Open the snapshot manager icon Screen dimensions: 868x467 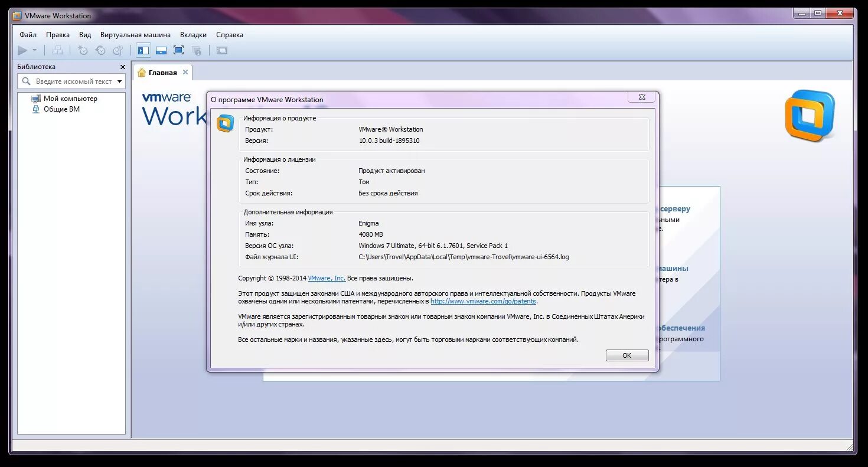click(118, 50)
